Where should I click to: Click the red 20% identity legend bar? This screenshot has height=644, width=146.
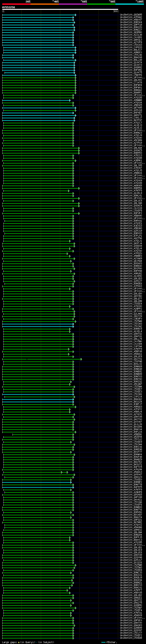pos(16,4)
